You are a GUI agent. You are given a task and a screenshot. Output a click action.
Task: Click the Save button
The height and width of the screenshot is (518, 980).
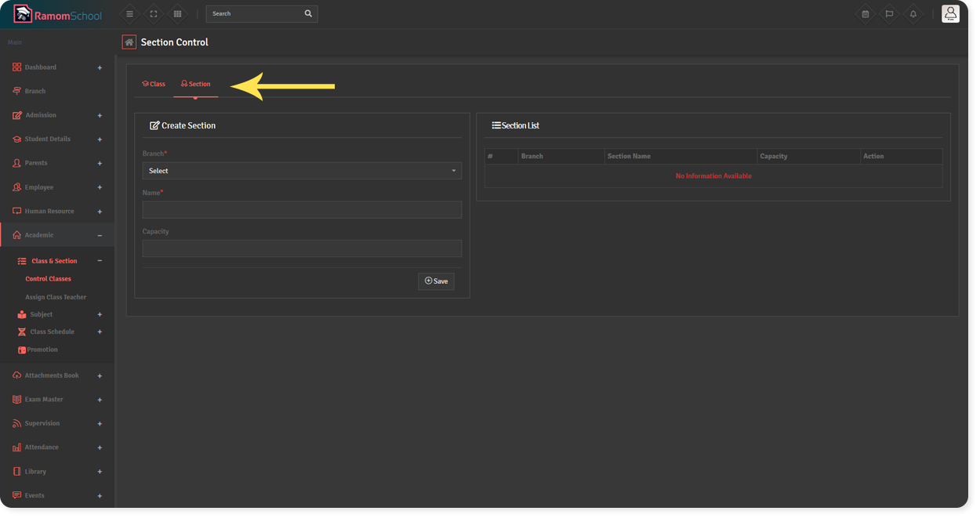(x=436, y=281)
